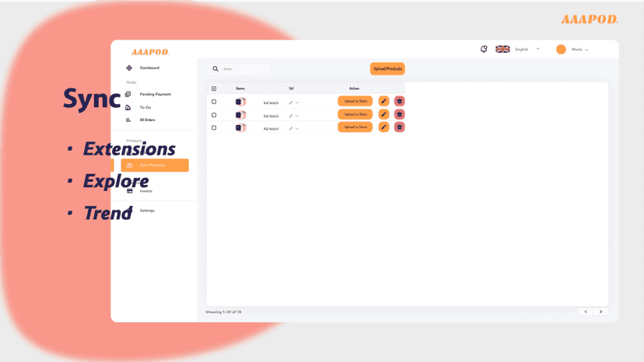The image size is (644, 362).
Task: Check the first Kid Watch row checkbox
Action: click(214, 102)
